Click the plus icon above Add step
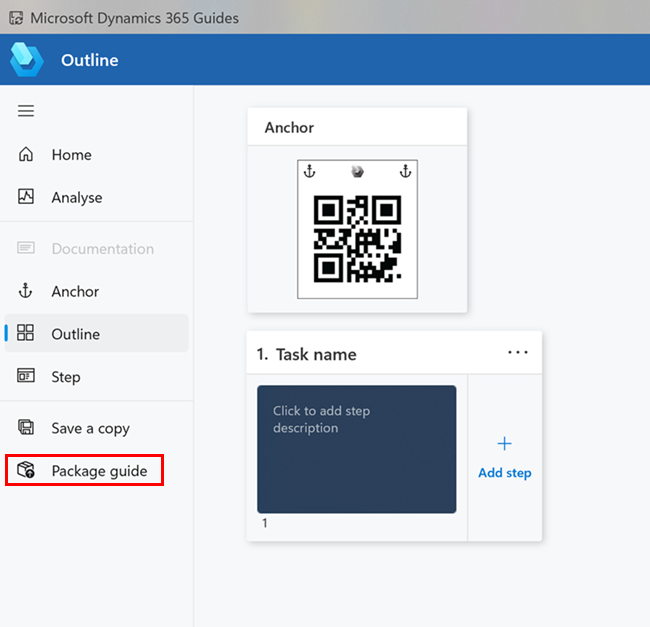 point(504,444)
